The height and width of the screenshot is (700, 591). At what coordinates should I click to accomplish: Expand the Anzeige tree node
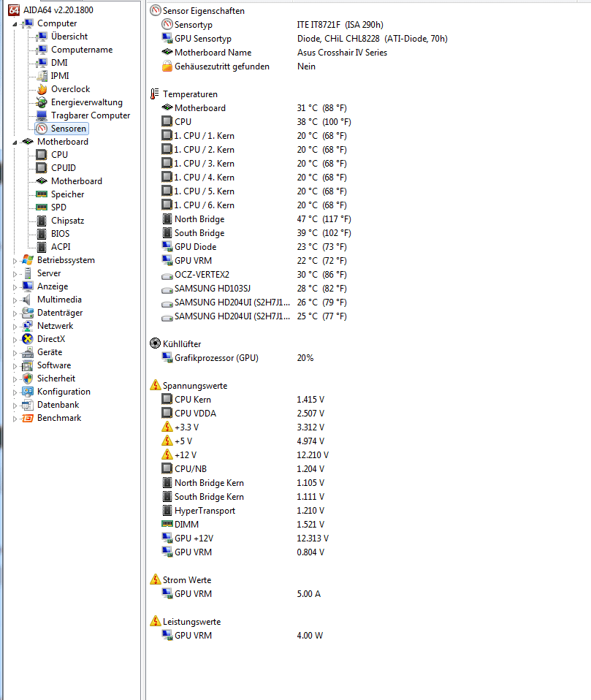(x=15, y=287)
